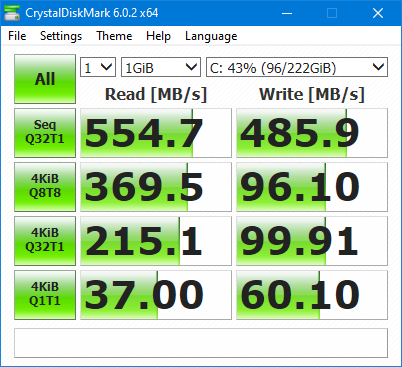Open the File menu
402x367 pixels.
(17, 36)
